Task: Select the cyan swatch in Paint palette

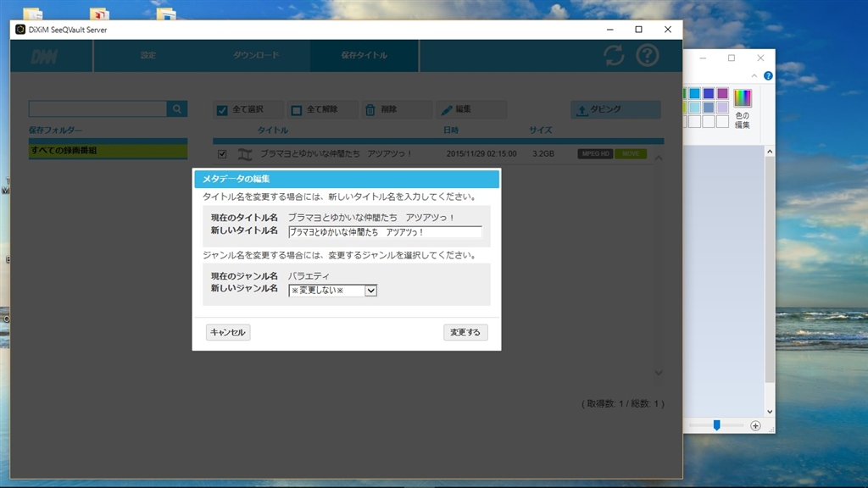Action: click(x=695, y=93)
